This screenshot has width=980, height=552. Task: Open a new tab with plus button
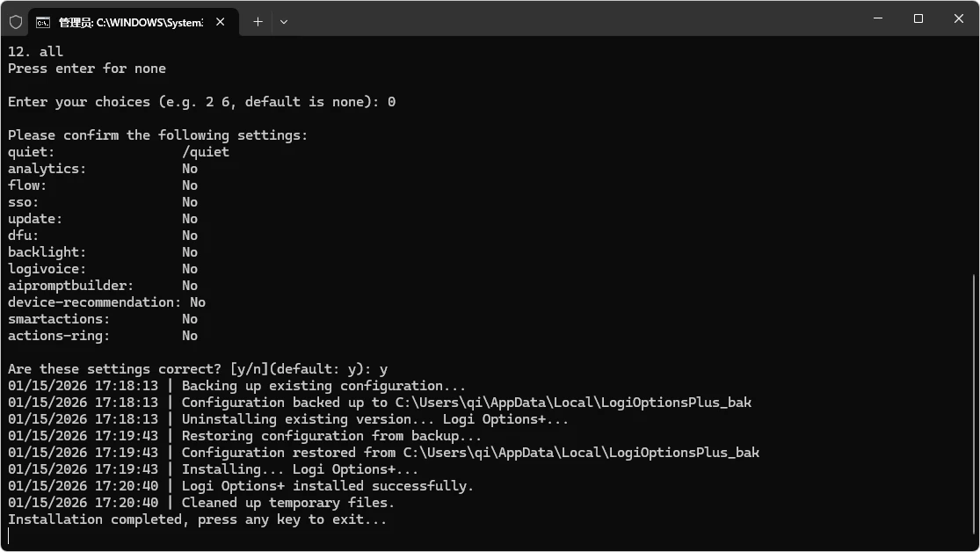pos(258,22)
